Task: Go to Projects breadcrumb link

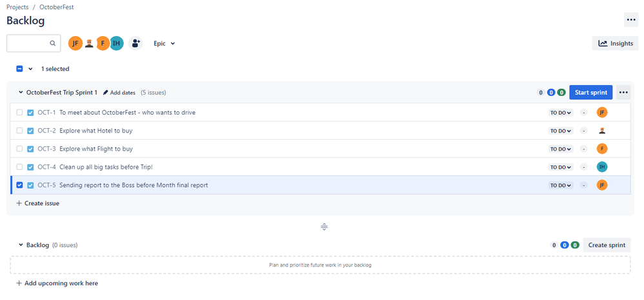Action: (x=17, y=7)
